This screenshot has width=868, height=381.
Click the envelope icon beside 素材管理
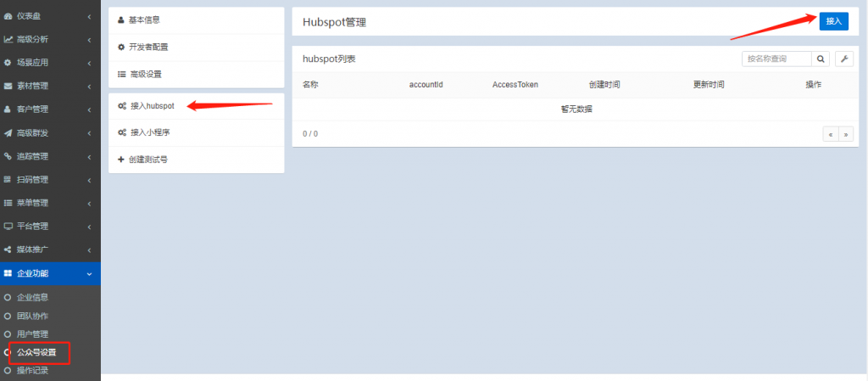click(8, 86)
